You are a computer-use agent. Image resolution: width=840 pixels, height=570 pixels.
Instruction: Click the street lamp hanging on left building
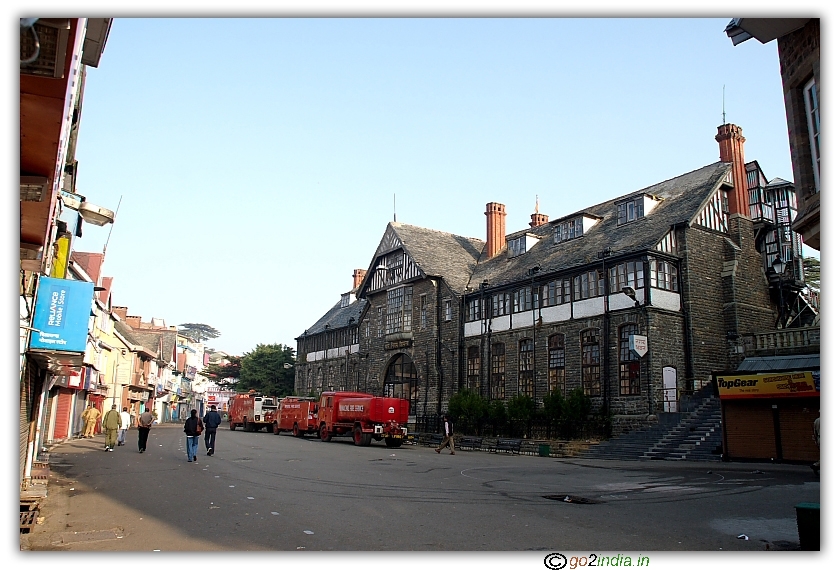tap(95, 213)
